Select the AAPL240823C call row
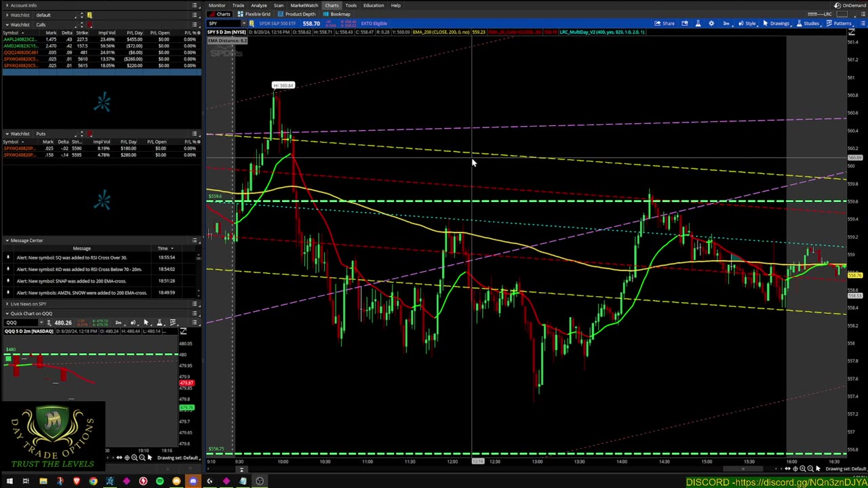 (x=102, y=39)
